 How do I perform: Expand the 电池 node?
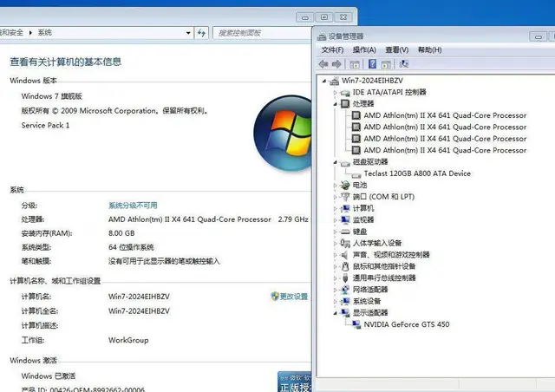tap(335, 185)
